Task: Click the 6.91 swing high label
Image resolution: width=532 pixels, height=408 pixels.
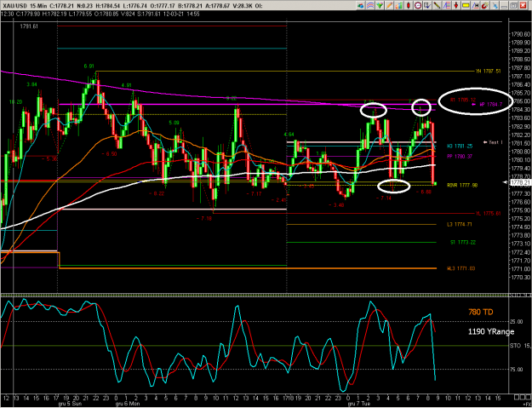Action: click(89, 66)
